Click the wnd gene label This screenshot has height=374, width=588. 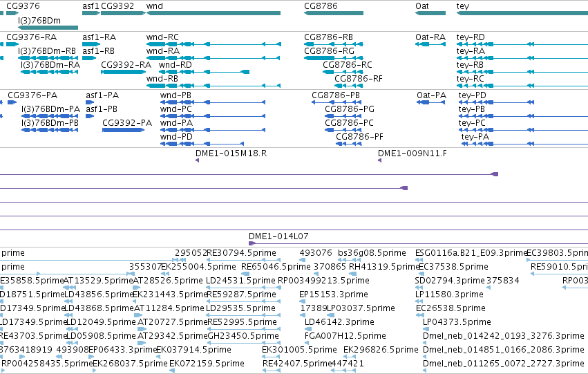155,6
